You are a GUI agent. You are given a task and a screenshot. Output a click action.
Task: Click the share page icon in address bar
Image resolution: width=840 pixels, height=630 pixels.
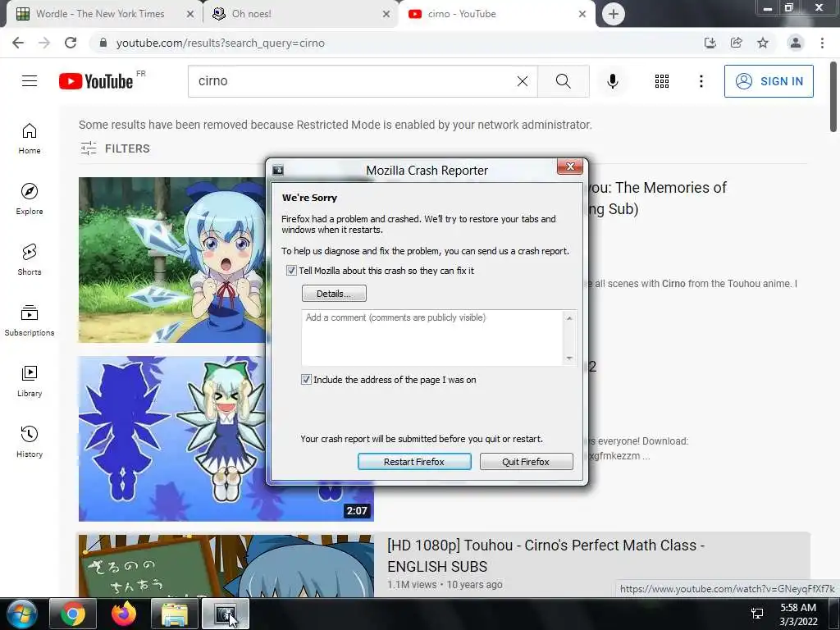(x=737, y=43)
